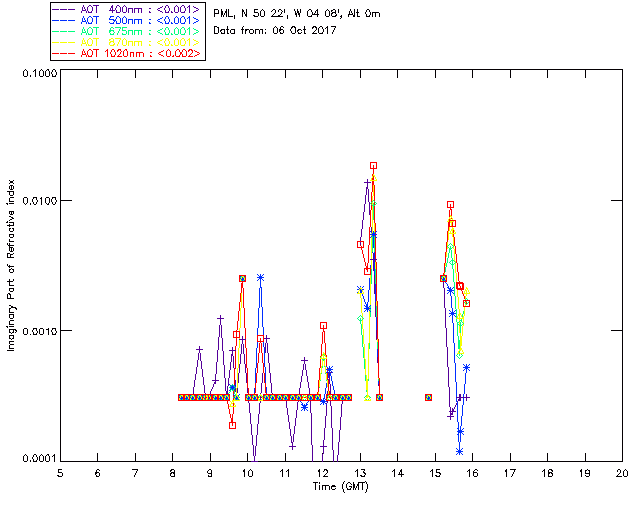The image size is (640, 512).
Task: Click the 'Imaginary Part of Refractive index' axis title
Action: pyautogui.click(x=11, y=265)
